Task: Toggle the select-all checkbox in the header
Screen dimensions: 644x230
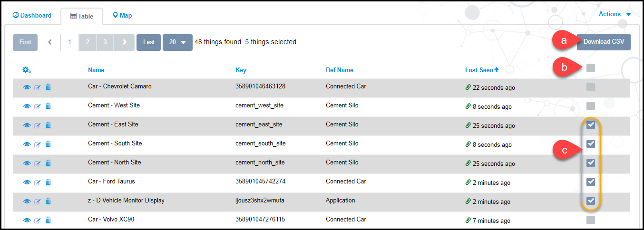Action: [590, 68]
